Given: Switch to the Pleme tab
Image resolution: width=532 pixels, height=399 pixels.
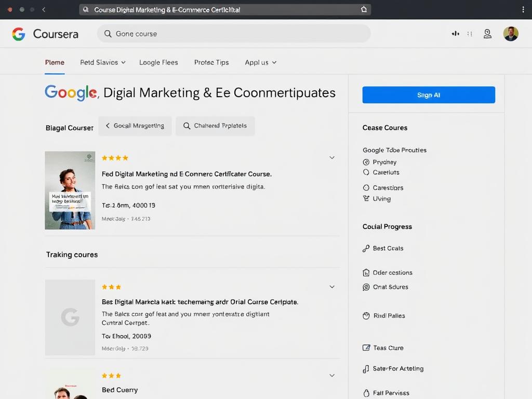Looking at the screenshot, I should 55,62.
